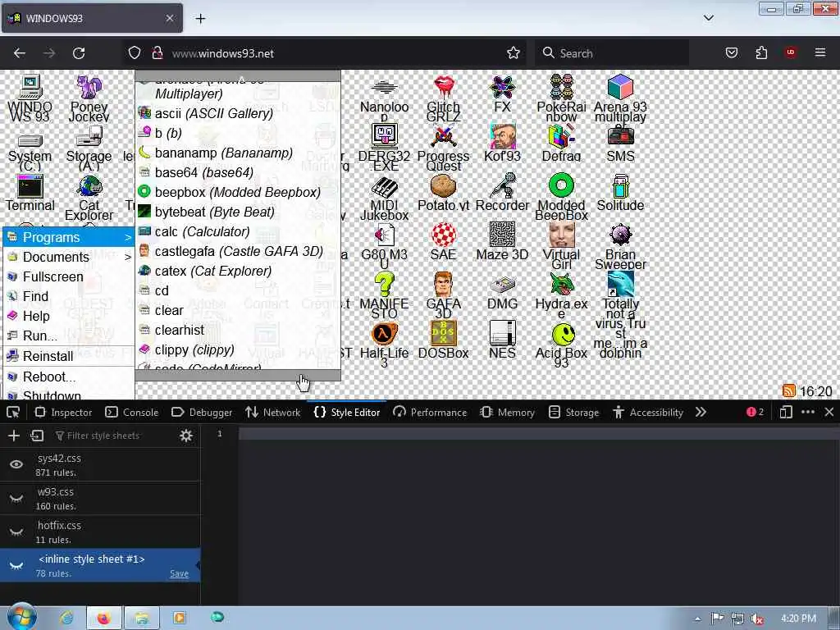Open the Hydra.exe icon
The width and height of the screenshot is (840, 630).
(561, 296)
